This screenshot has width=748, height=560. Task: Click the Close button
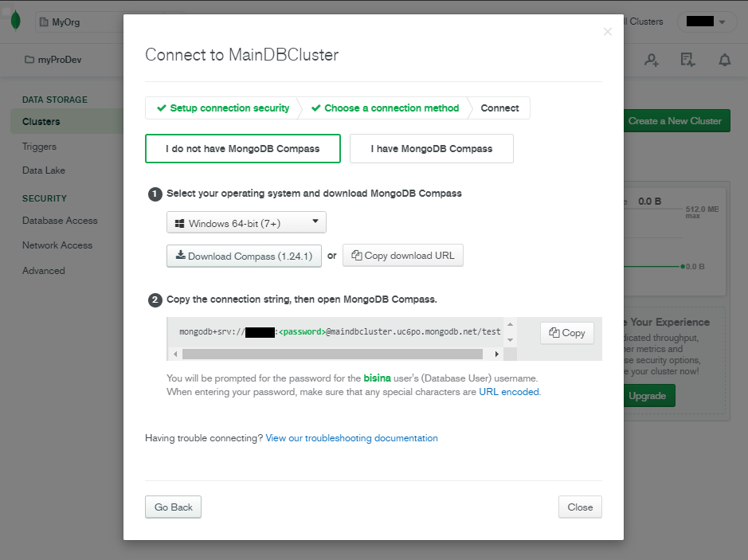point(580,507)
